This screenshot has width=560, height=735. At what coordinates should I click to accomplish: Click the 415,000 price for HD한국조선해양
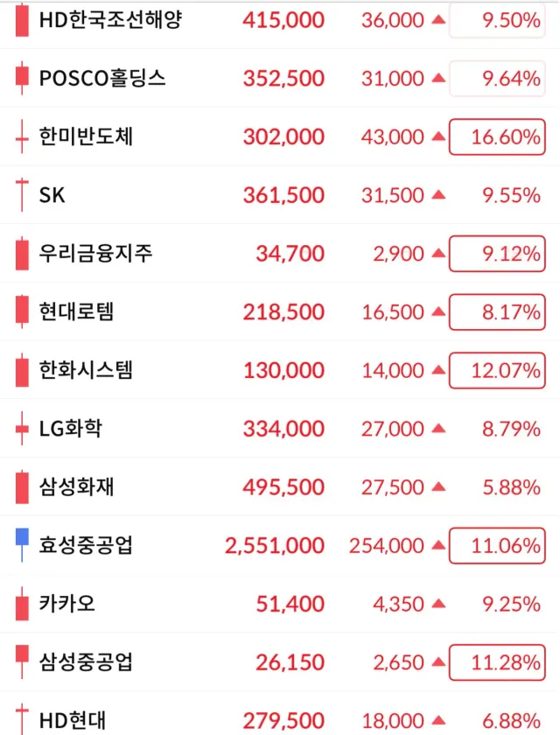point(283,20)
